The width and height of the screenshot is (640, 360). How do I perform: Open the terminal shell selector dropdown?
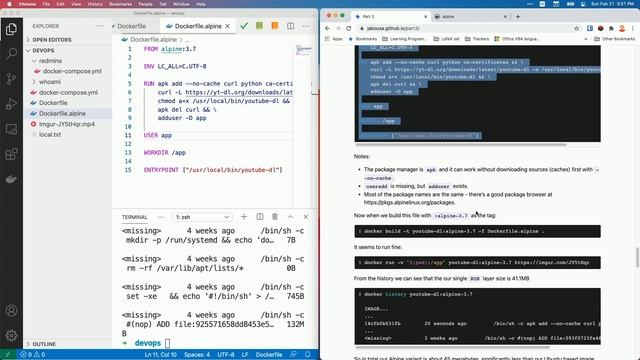[x=202, y=217]
